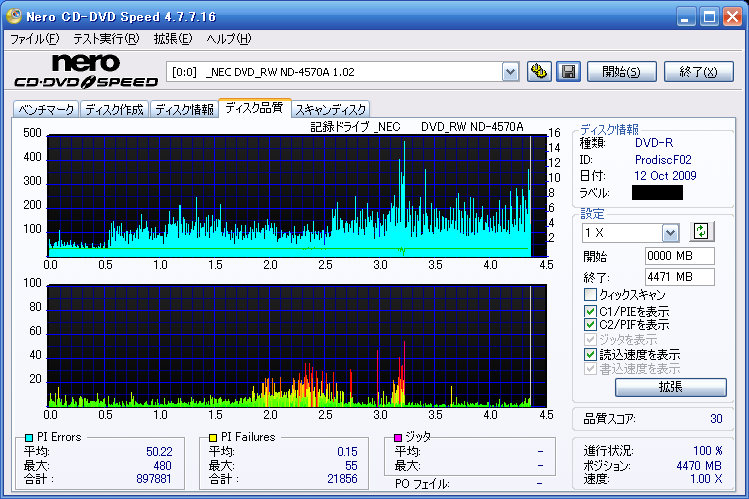This screenshot has height=499, width=749.
Task: Click the PI Failures lower graph
Action: [x=297, y=346]
